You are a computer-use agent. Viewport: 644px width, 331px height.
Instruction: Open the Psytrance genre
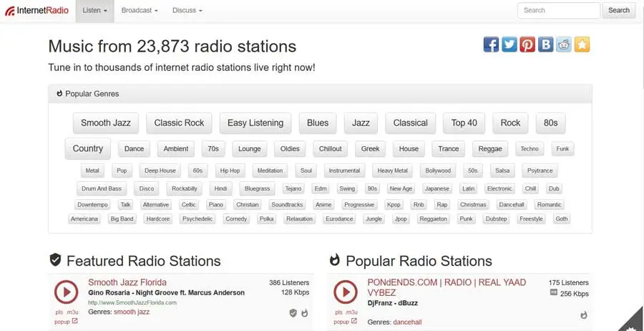(x=540, y=171)
